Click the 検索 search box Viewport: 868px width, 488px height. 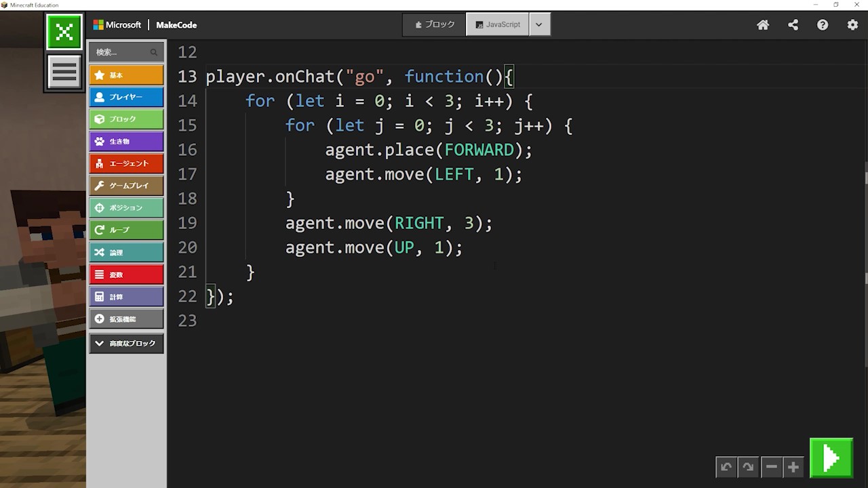(x=122, y=52)
